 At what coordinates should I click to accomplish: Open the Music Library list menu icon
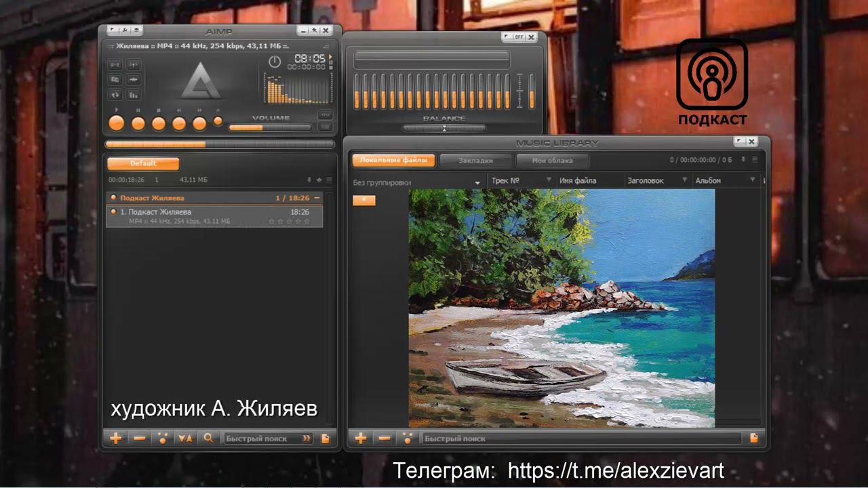754,160
